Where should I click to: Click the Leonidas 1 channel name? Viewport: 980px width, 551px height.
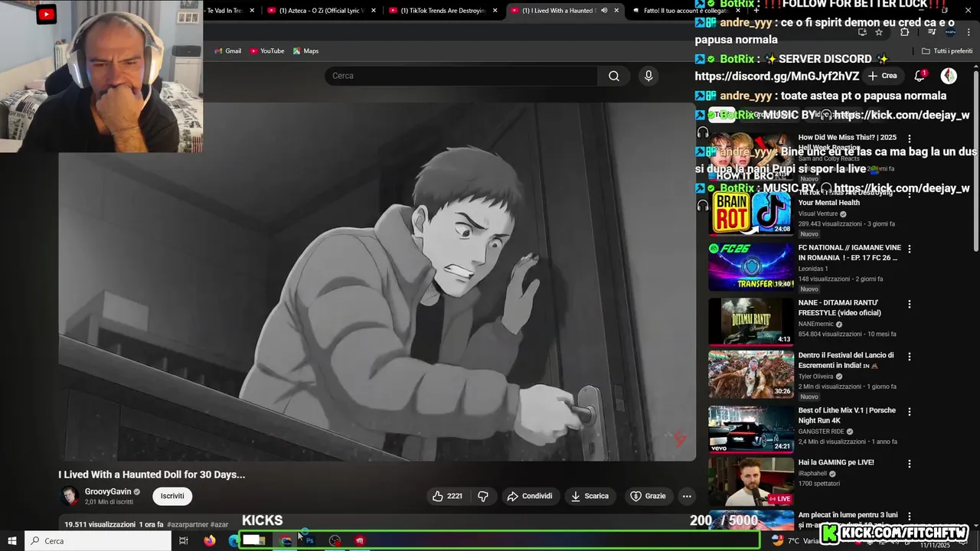[x=813, y=269]
